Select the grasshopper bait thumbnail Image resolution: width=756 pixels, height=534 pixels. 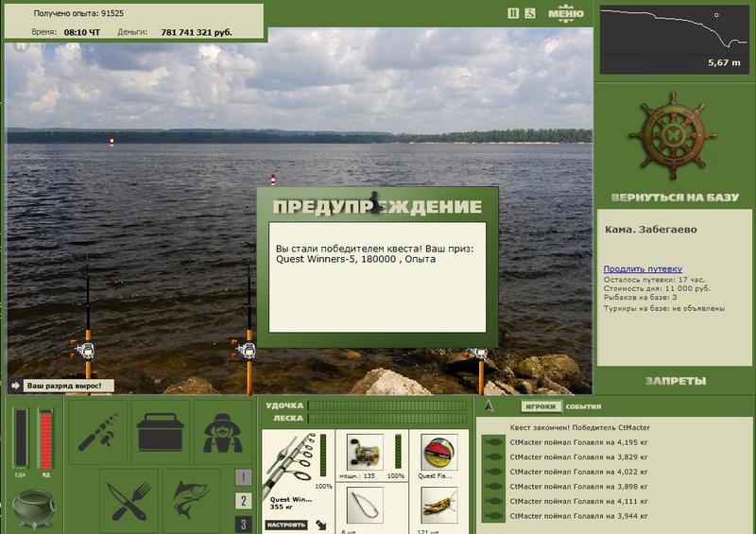tap(438, 505)
